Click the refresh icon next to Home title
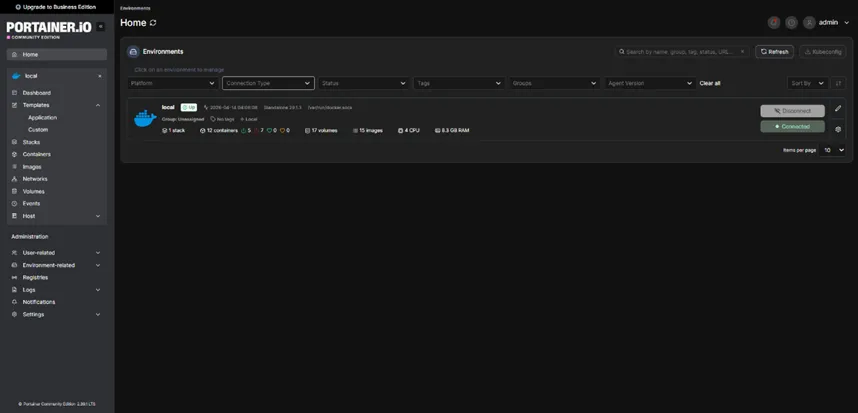Image resolution: width=858 pixels, height=413 pixels. [153, 23]
